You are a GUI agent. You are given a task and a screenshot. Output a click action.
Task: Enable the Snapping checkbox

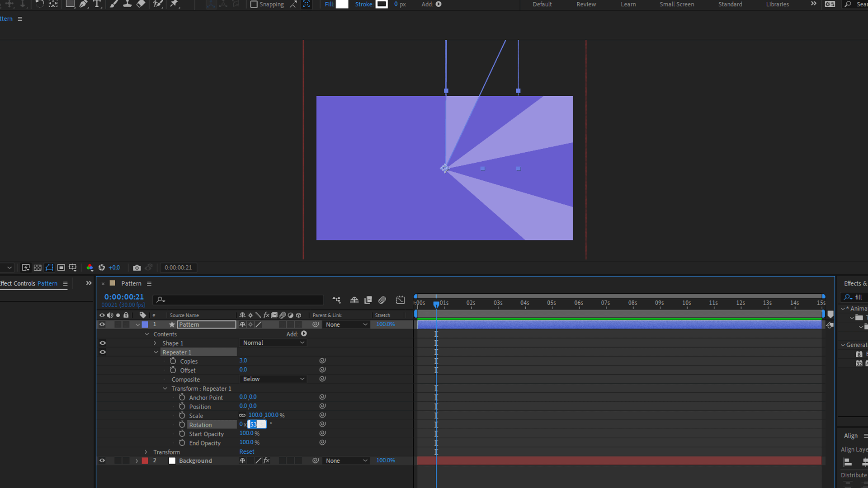tap(254, 4)
